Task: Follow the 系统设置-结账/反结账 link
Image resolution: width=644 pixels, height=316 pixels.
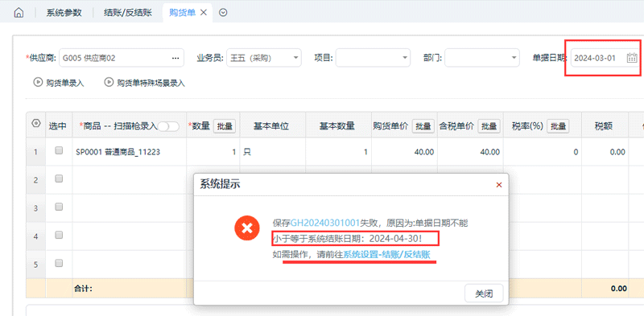Action: pyautogui.click(x=386, y=254)
